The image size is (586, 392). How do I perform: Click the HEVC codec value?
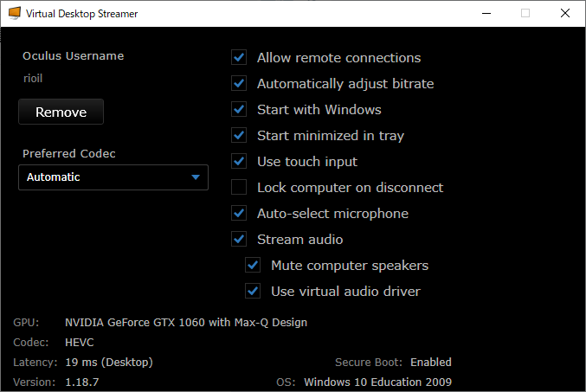(80, 343)
